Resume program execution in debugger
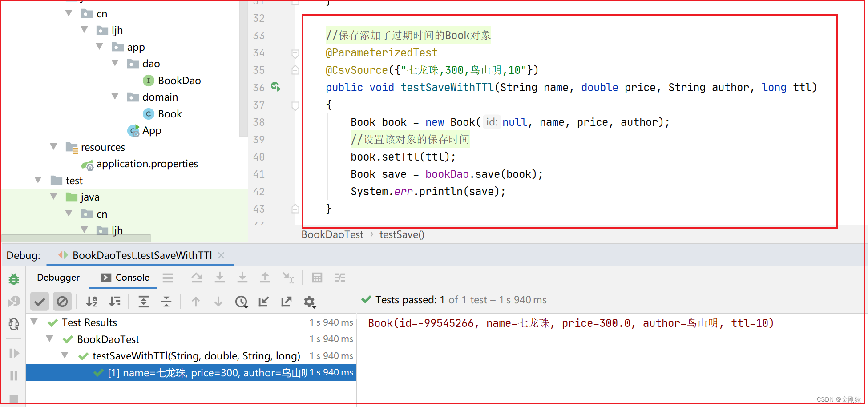868x407 pixels. tap(14, 353)
